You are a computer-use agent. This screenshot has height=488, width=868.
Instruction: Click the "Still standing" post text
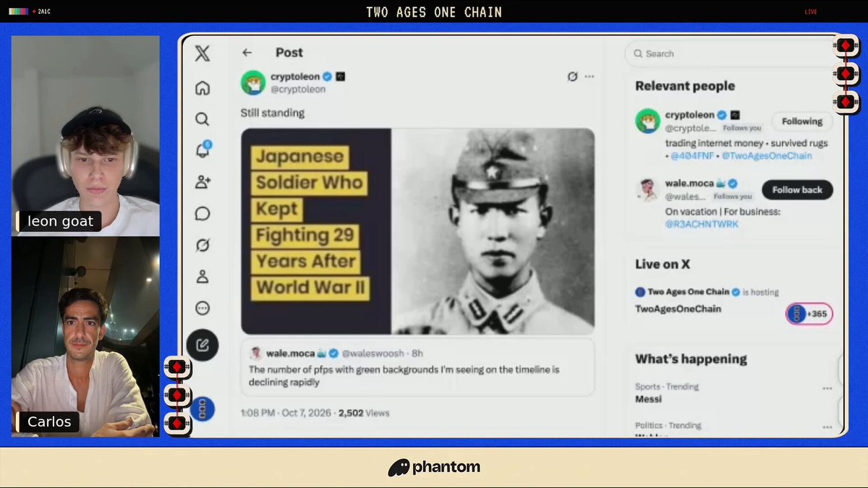273,113
